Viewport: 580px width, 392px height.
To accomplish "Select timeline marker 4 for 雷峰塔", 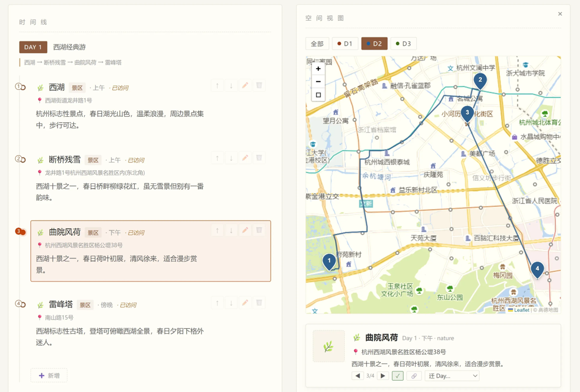I will (x=20, y=304).
